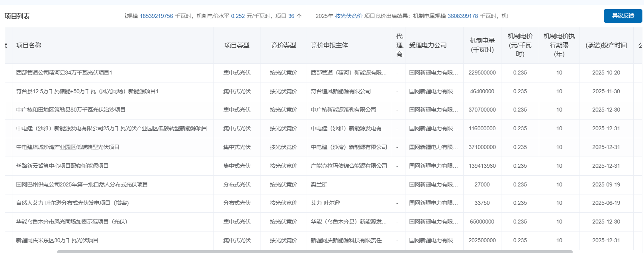Click the 18539219756 scale figure in ticker
This screenshot has height=253, width=644.
(156, 16)
